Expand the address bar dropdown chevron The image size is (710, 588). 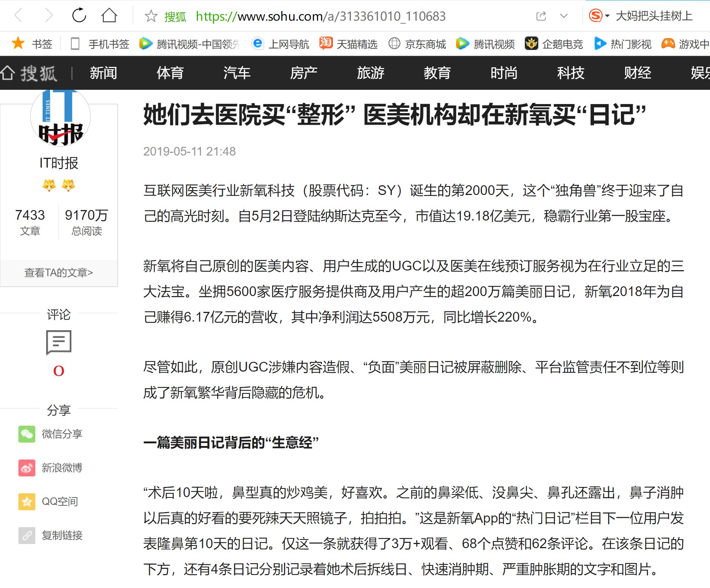point(563,16)
